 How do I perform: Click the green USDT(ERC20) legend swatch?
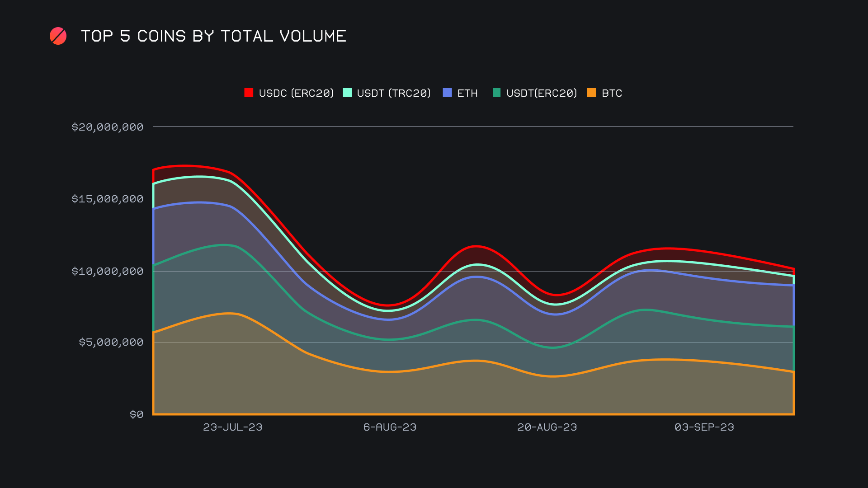(x=496, y=93)
